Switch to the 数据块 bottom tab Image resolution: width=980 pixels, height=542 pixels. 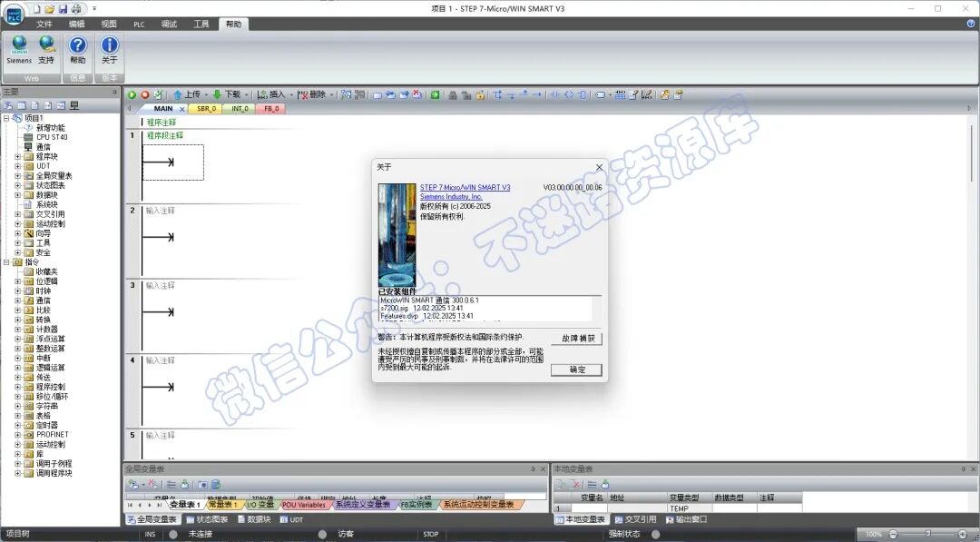pos(253,519)
